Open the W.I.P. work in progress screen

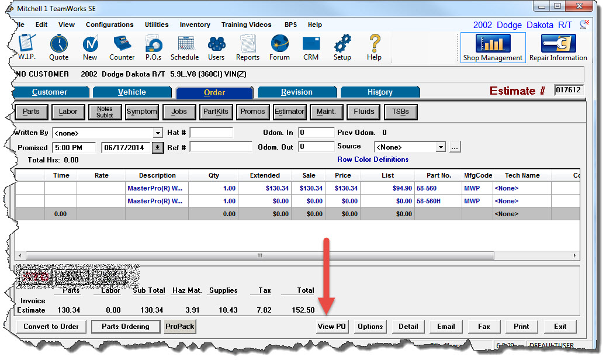click(x=27, y=47)
